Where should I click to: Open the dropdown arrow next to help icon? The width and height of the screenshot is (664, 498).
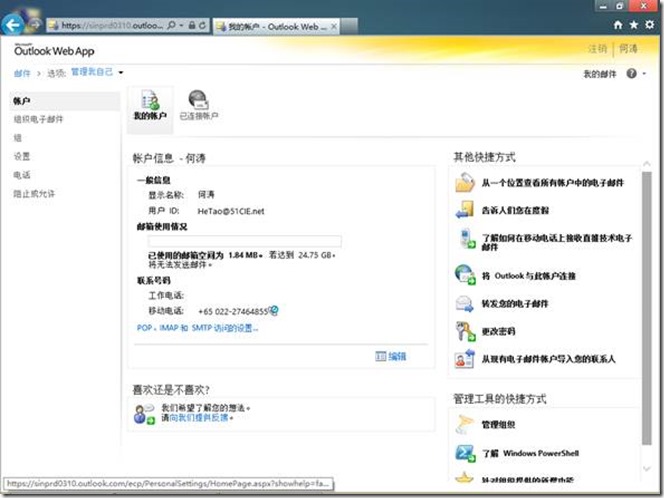click(644, 74)
